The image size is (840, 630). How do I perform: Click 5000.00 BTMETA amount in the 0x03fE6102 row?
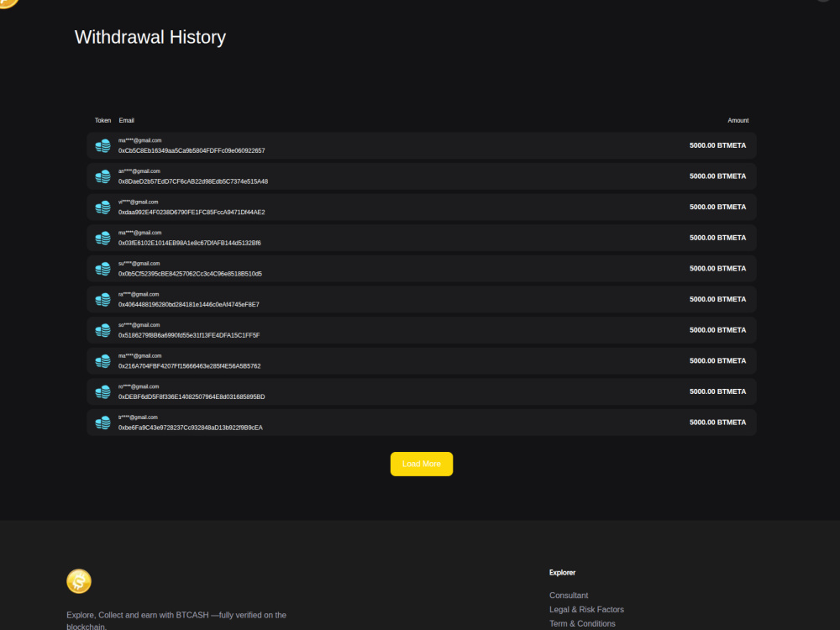[x=718, y=238]
